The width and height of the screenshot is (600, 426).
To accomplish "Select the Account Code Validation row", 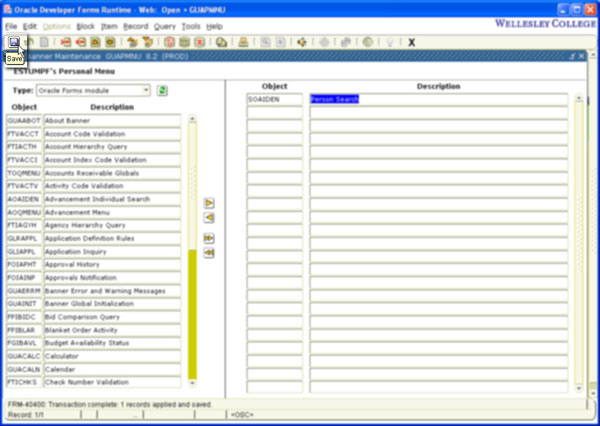I will 94,134.
